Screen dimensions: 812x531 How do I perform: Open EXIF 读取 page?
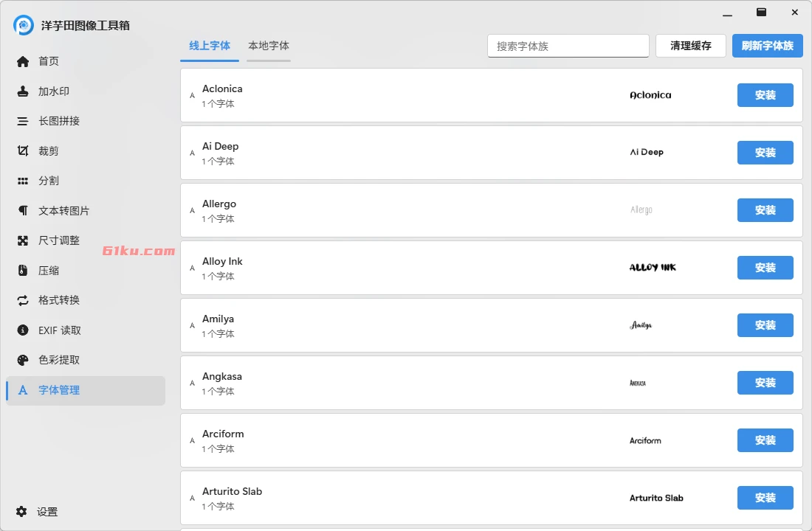[60, 330]
